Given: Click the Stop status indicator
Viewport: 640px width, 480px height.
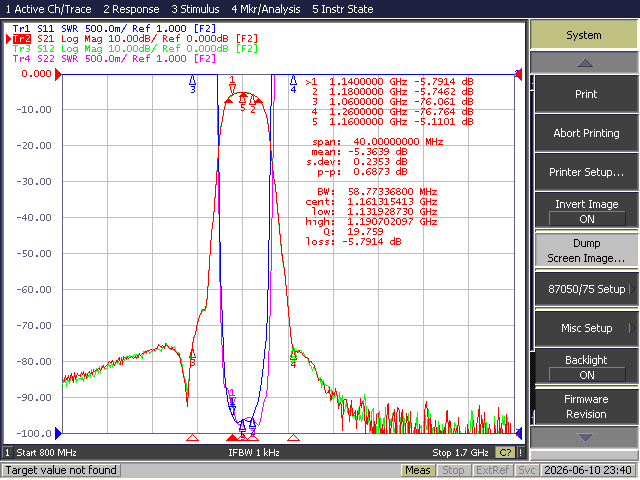Looking at the screenshot, I should pyautogui.click(x=453, y=471).
